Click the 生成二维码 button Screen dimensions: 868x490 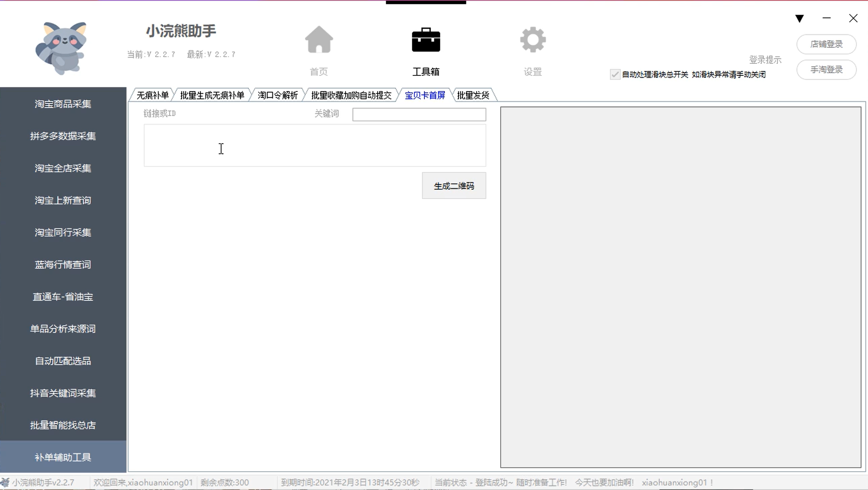[x=454, y=186]
